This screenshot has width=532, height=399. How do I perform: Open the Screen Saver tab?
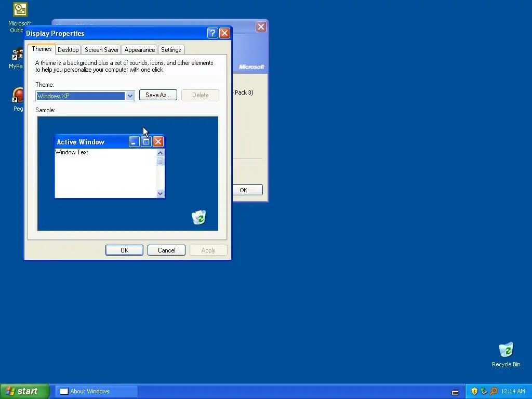101,49
